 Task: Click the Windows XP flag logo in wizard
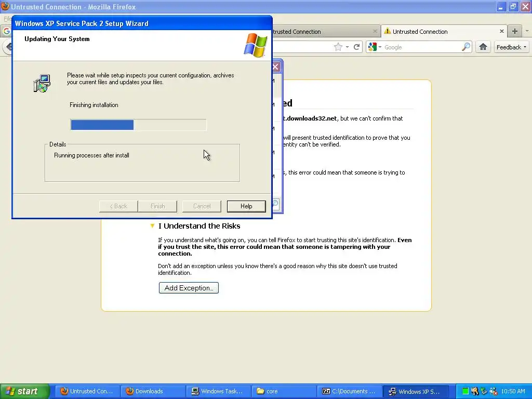coord(256,45)
